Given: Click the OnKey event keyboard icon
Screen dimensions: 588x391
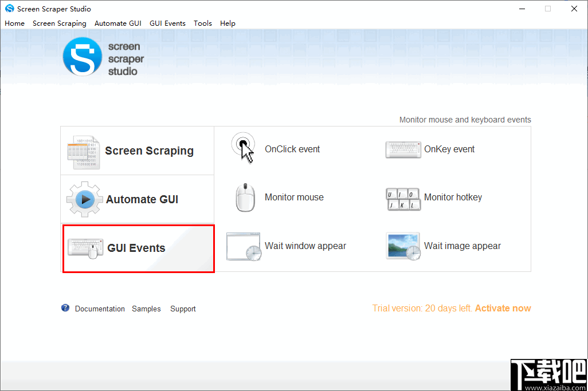Looking at the screenshot, I should 403,149.
